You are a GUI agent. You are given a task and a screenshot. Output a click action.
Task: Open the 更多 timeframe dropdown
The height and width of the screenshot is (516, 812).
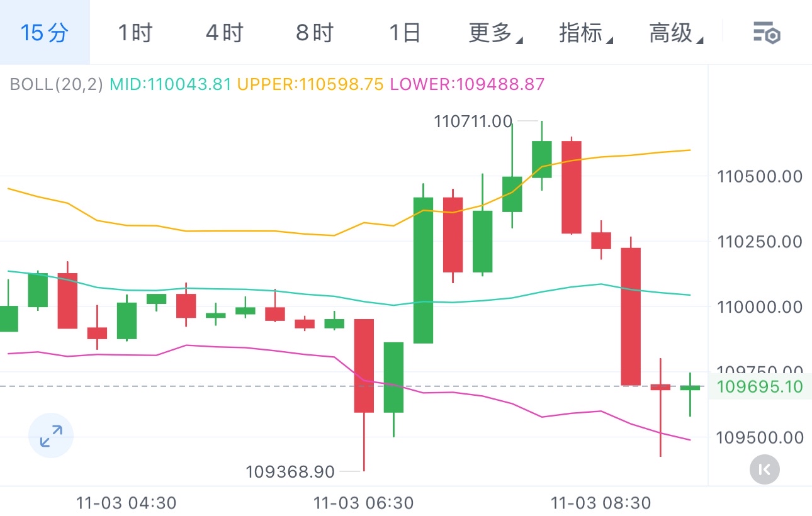[495, 32]
